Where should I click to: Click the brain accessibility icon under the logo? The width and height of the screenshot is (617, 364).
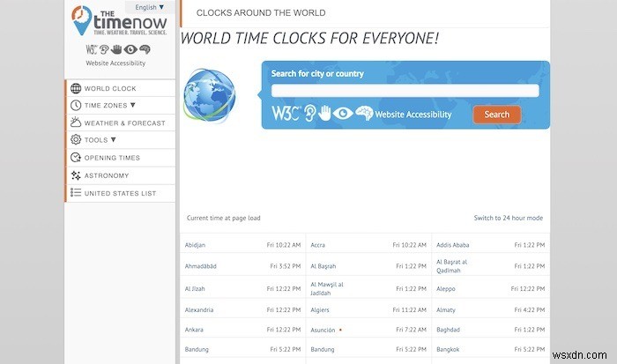[145, 49]
